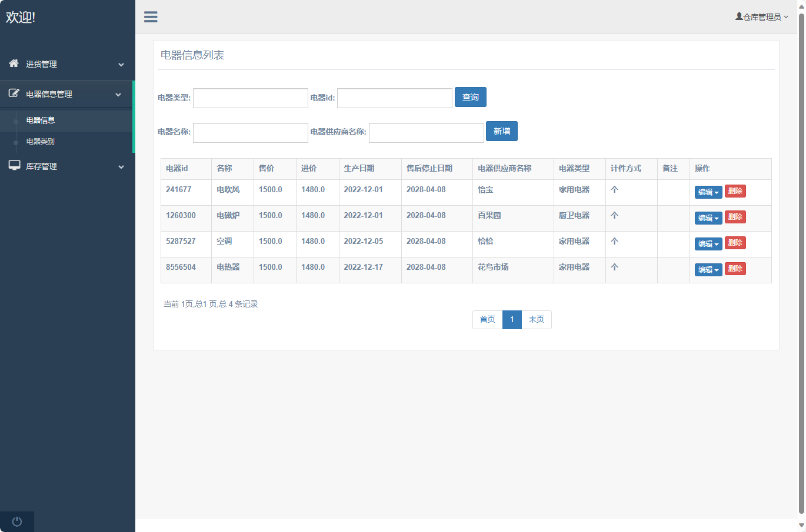
Task: Click the 新增 add button
Action: click(x=501, y=132)
